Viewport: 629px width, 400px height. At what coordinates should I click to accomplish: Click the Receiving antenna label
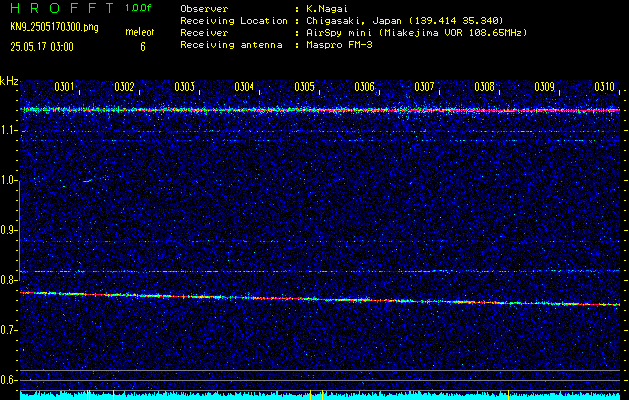(x=231, y=45)
